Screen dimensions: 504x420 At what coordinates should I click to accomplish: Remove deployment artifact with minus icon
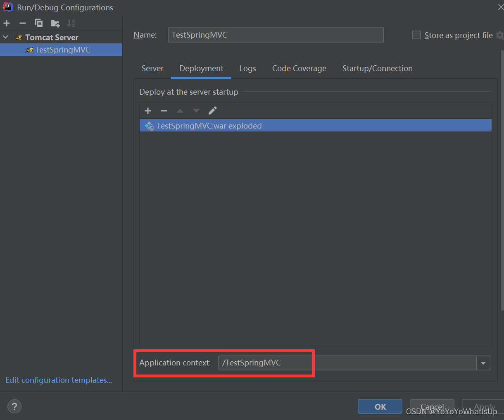click(x=164, y=111)
